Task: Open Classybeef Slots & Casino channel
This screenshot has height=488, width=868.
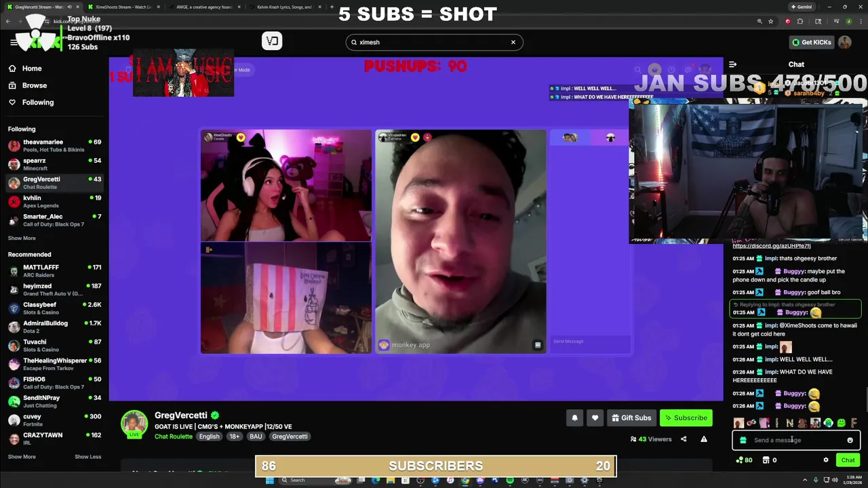Action: [x=54, y=308]
